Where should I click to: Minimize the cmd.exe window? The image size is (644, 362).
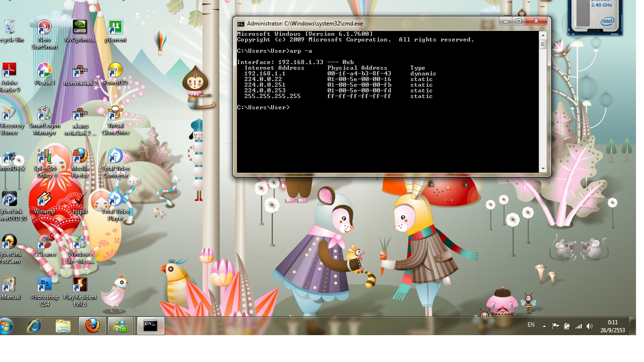tap(506, 21)
